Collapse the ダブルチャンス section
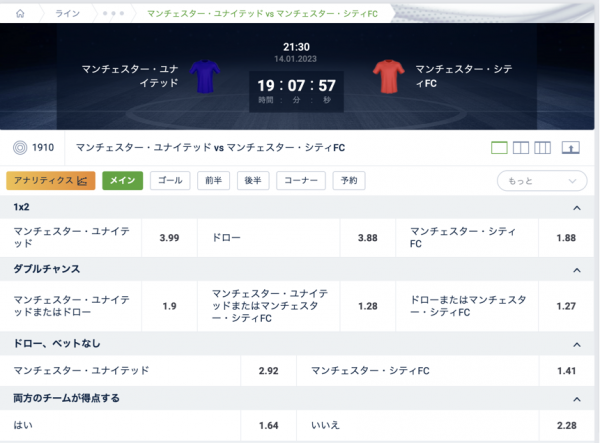Image resolution: width=600 pixels, height=443 pixels. (577, 270)
